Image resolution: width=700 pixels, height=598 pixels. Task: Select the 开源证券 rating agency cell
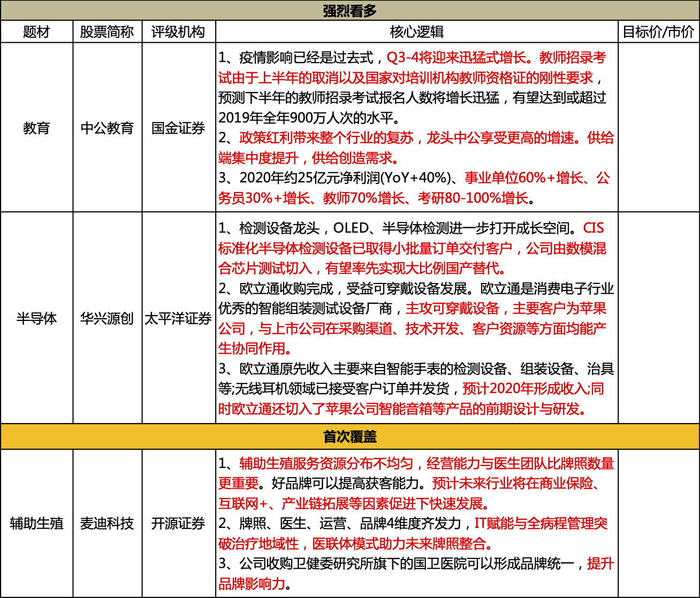[179, 523]
